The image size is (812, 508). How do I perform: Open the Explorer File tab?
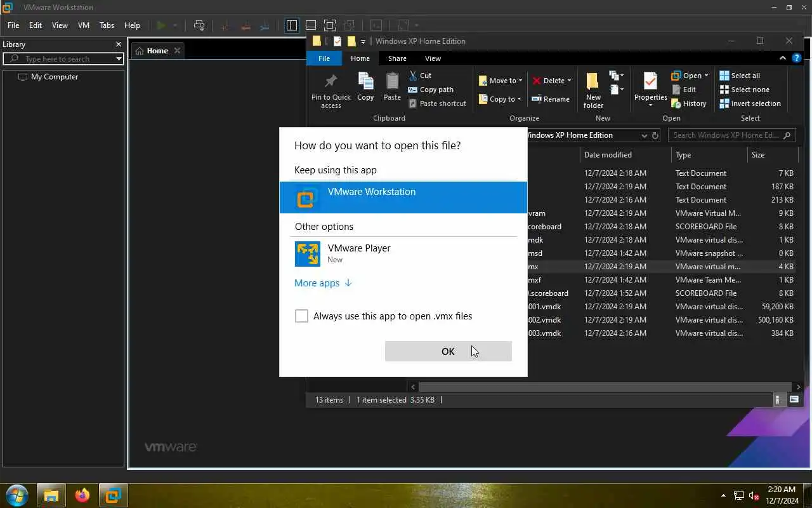[324, 58]
